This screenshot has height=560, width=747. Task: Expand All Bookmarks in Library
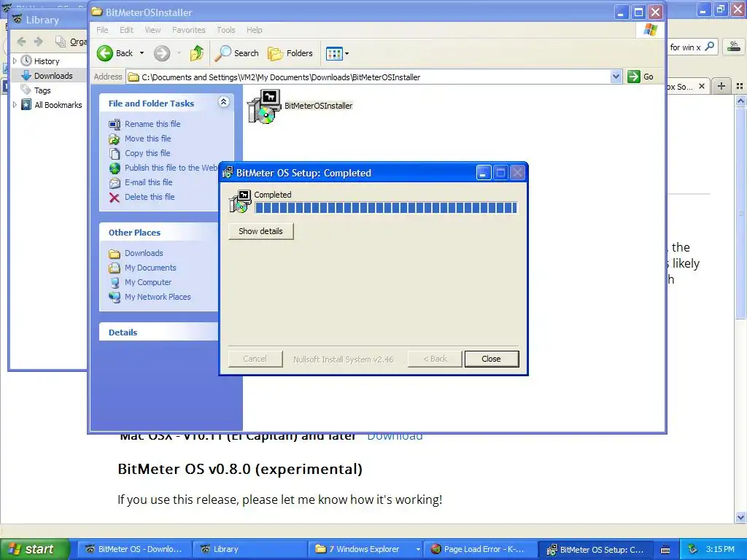(15, 105)
